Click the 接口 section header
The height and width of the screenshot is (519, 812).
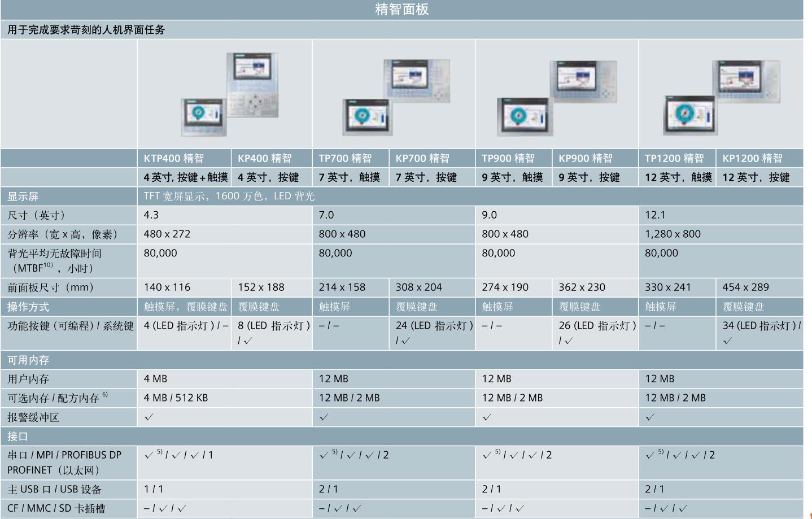[x=18, y=436]
